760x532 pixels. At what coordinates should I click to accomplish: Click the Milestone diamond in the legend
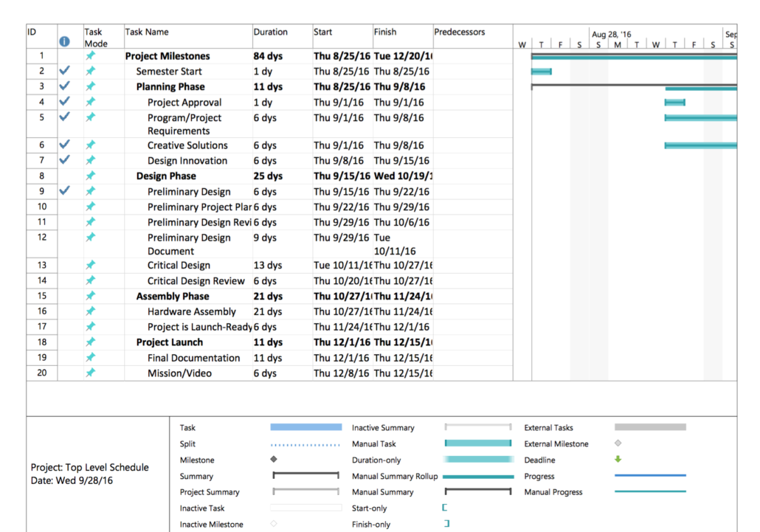pos(273,460)
